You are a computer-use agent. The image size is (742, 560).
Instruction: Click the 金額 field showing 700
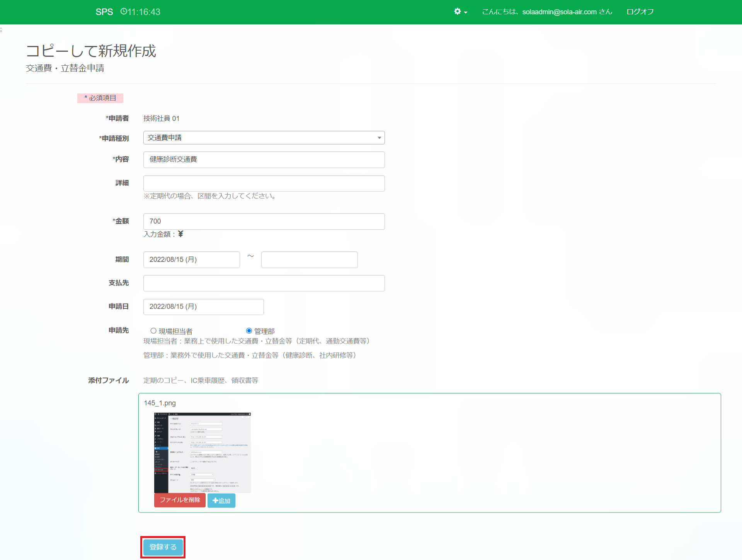[264, 221]
